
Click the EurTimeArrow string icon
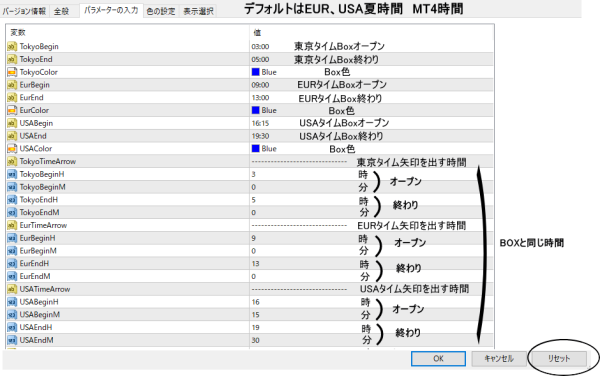[12, 225]
